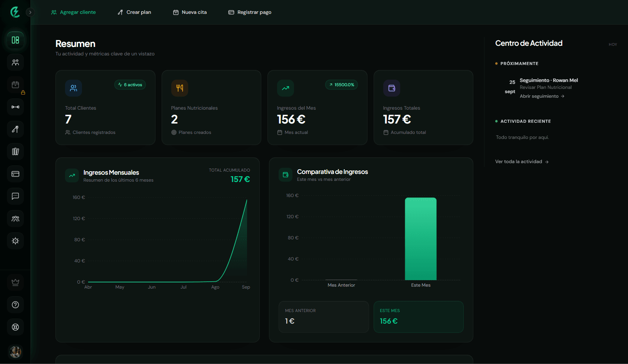628x364 pixels.
Task: Click Crear plan in top bar
Action: [x=134, y=12]
